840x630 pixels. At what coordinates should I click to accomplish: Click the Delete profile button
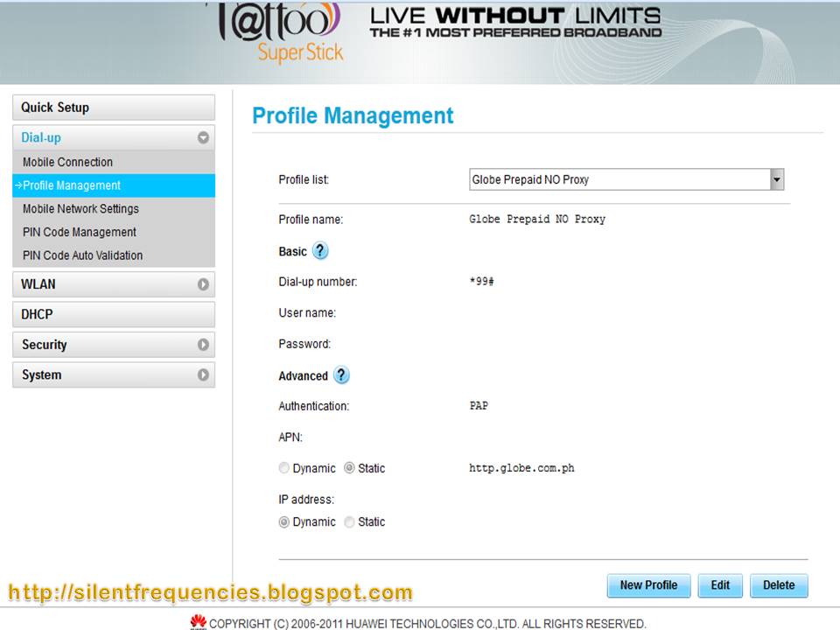tap(779, 585)
